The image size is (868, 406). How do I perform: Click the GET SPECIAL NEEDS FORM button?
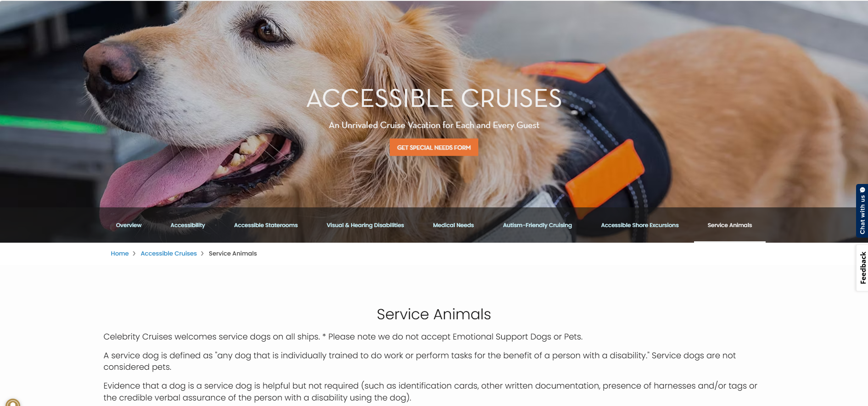pos(434,147)
